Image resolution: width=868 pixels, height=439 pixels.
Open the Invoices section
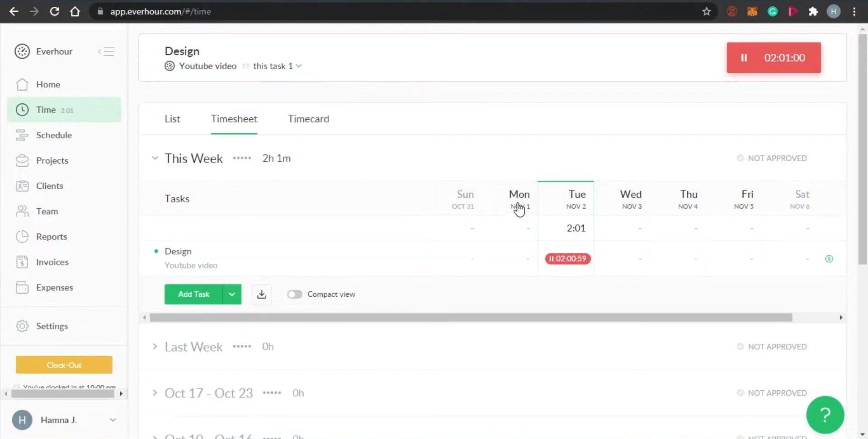[x=52, y=262]
